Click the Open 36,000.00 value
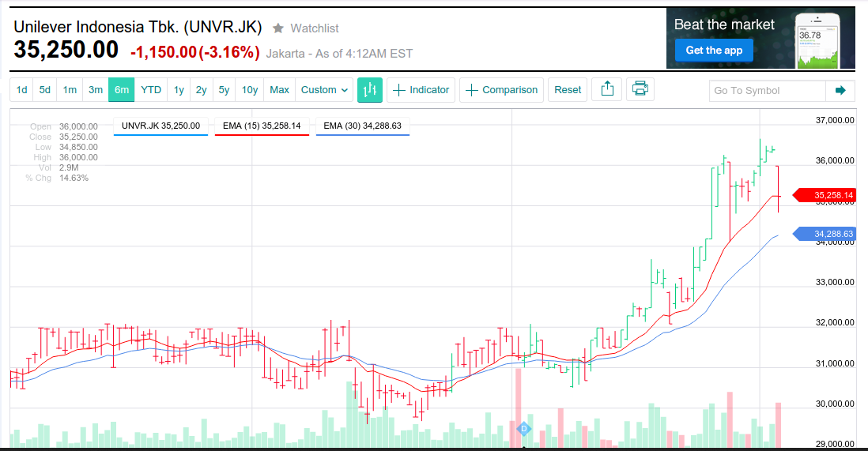This screenshot has height=451, width=868. click(x=78, y=126)
